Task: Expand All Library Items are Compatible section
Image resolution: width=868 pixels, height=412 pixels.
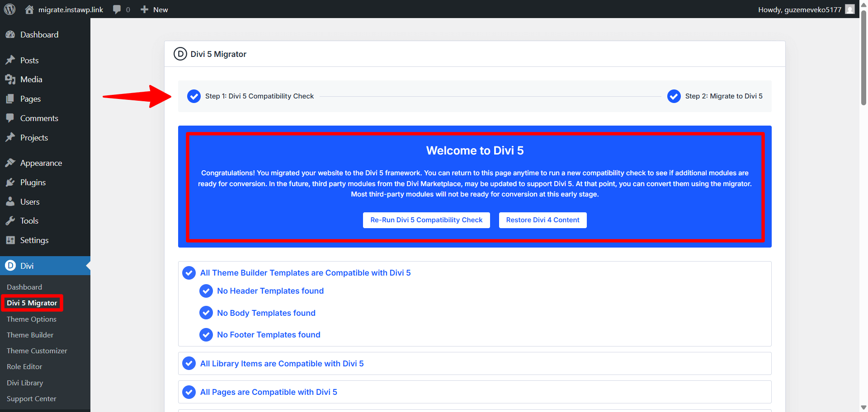Action: pyautogui.click(x=282, y=364)
